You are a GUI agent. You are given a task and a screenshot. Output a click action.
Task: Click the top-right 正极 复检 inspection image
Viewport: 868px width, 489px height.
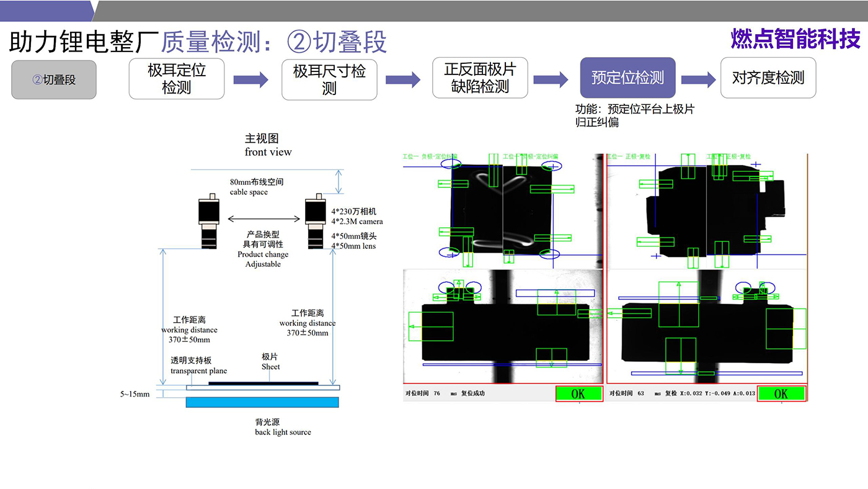click(x=707, y=211)
